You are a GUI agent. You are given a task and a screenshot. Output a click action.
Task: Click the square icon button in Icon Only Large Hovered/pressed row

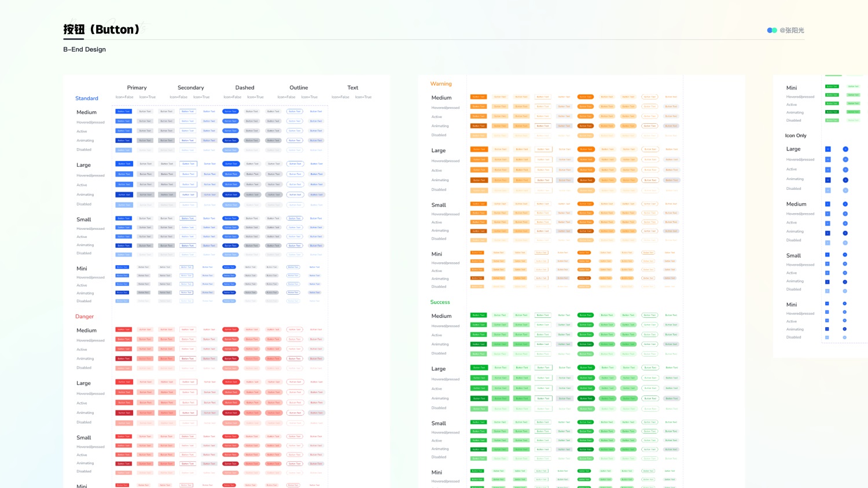tap(827, 159)
